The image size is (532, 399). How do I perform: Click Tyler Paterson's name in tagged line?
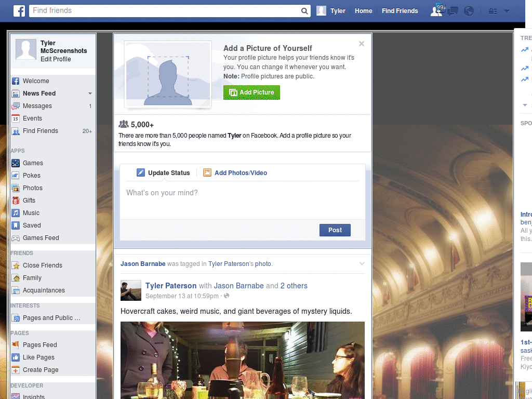pos(229,263)
